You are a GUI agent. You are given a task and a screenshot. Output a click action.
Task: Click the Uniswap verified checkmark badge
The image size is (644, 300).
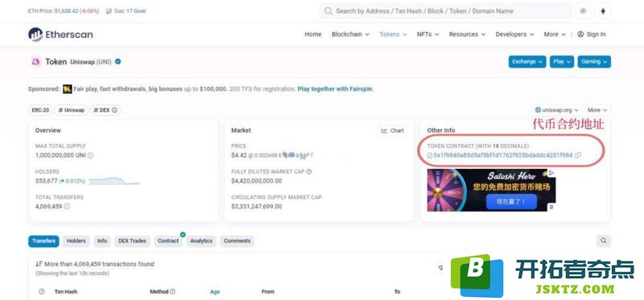click(x=118, y=62)
